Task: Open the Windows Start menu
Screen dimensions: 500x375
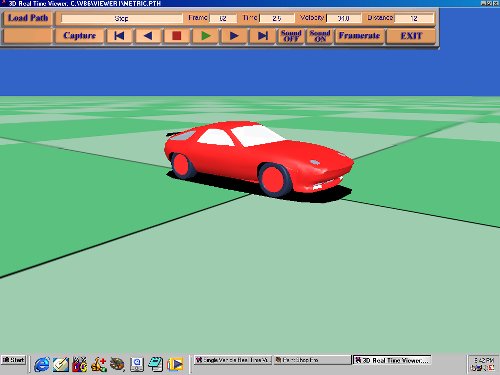Action: coord(14,360)
